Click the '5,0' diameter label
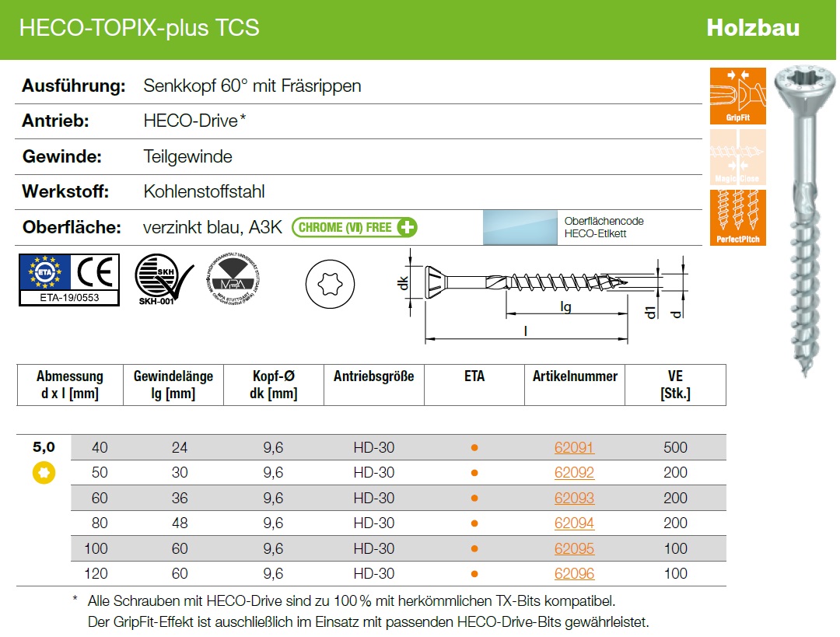 point(44,446)
